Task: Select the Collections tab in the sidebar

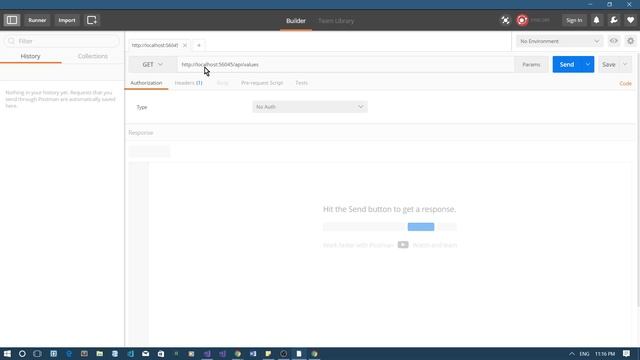Action: tap(93, 56)
